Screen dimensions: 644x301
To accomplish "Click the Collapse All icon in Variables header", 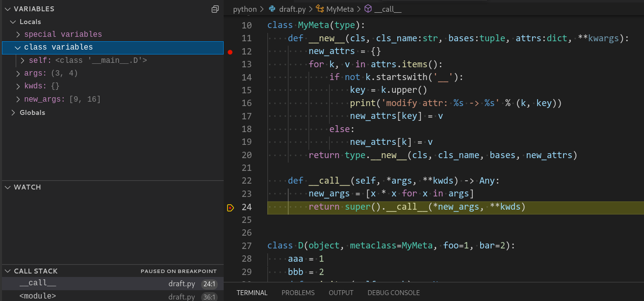I will click(x=215, y=9).
